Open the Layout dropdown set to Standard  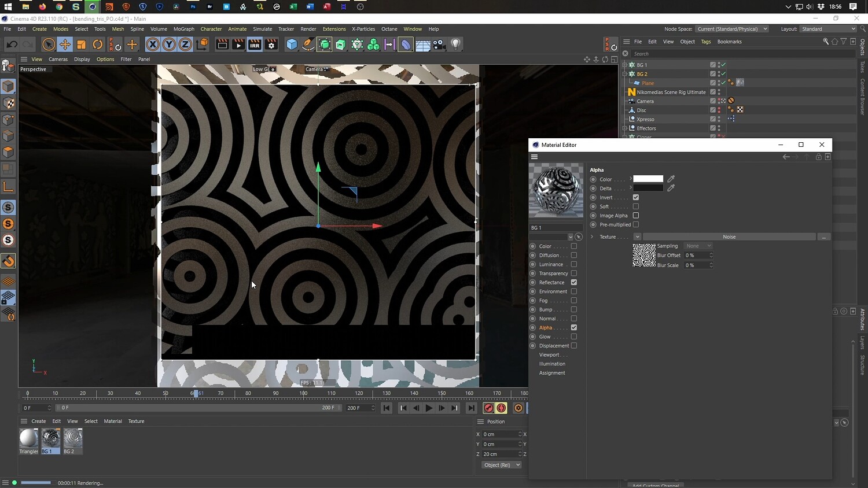pos(828,29)
